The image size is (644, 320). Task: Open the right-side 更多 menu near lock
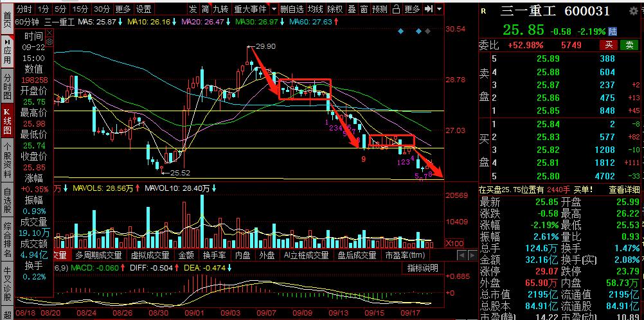(x=412, y=8)
